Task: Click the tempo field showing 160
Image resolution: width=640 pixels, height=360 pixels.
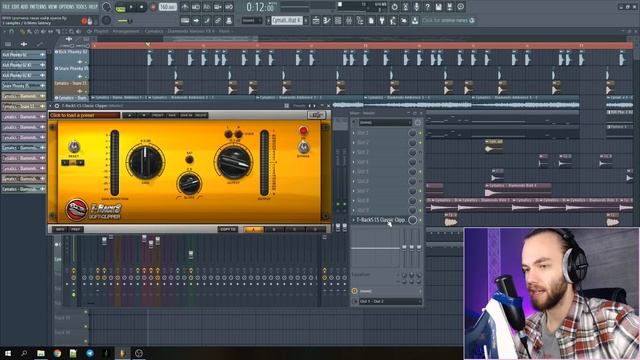Action: pos(167,7)
